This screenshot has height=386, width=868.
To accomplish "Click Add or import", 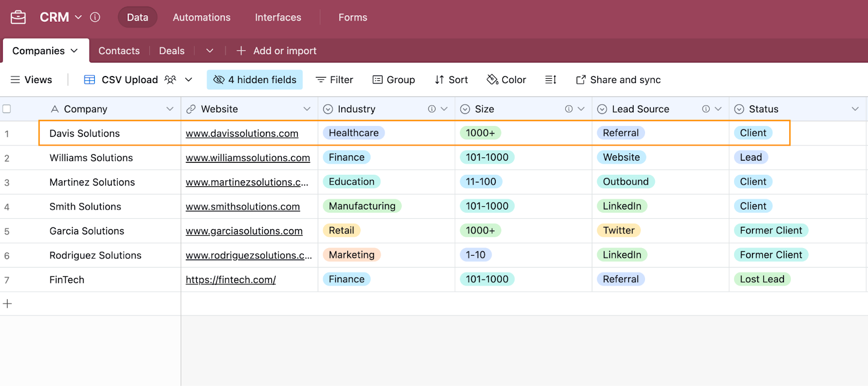I will 277,50.
